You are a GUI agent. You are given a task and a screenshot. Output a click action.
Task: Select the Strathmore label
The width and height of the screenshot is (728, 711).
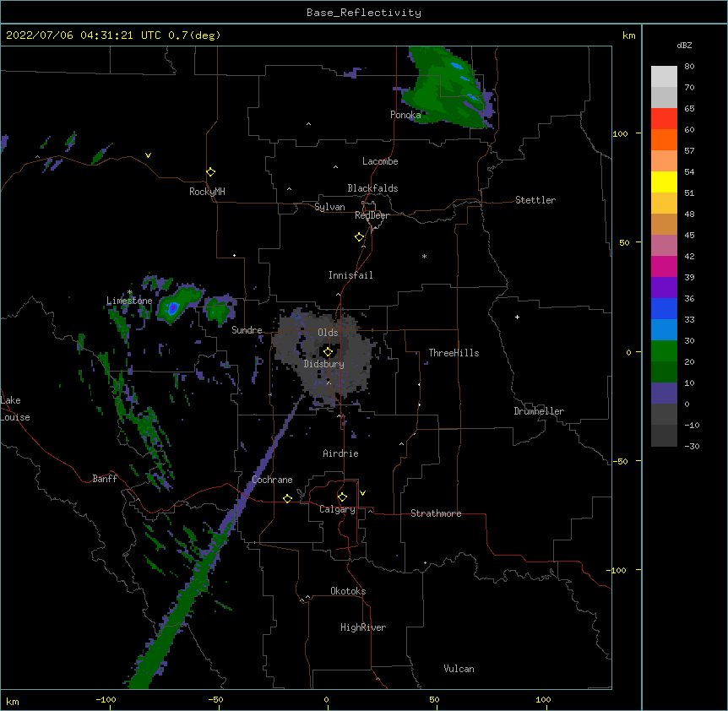(436, 513)
